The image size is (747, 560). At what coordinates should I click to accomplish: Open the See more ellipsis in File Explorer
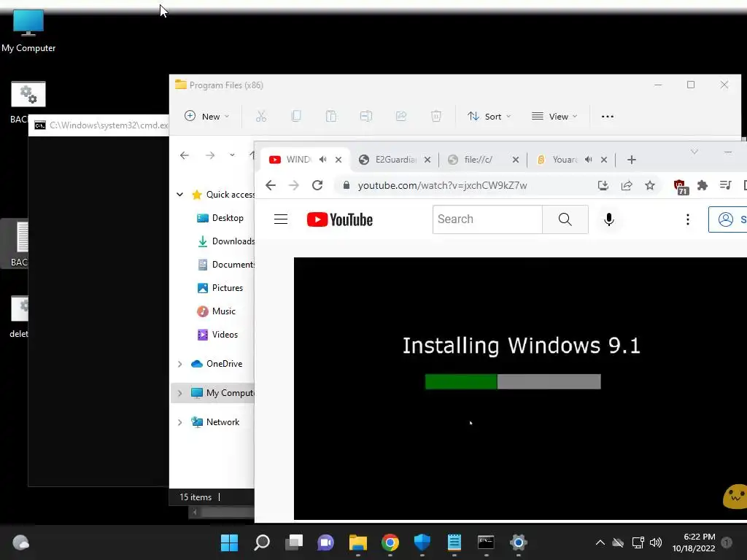[x=608, y=116]
